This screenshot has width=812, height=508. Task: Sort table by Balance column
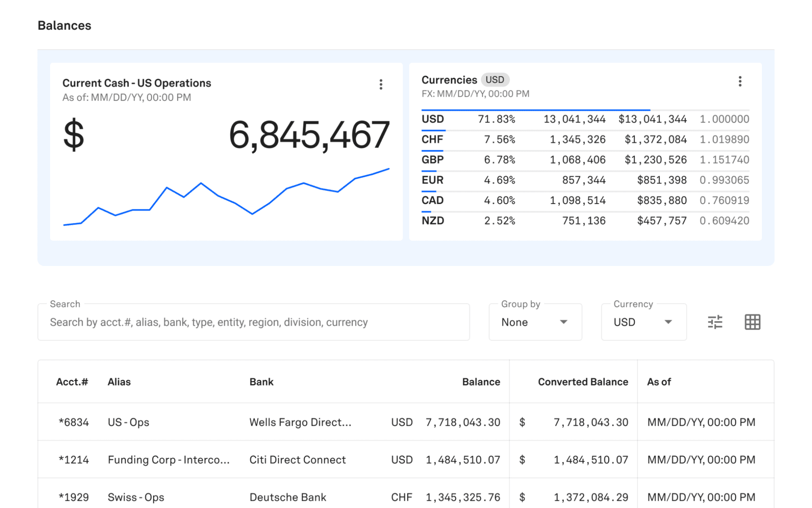(481, 382)
